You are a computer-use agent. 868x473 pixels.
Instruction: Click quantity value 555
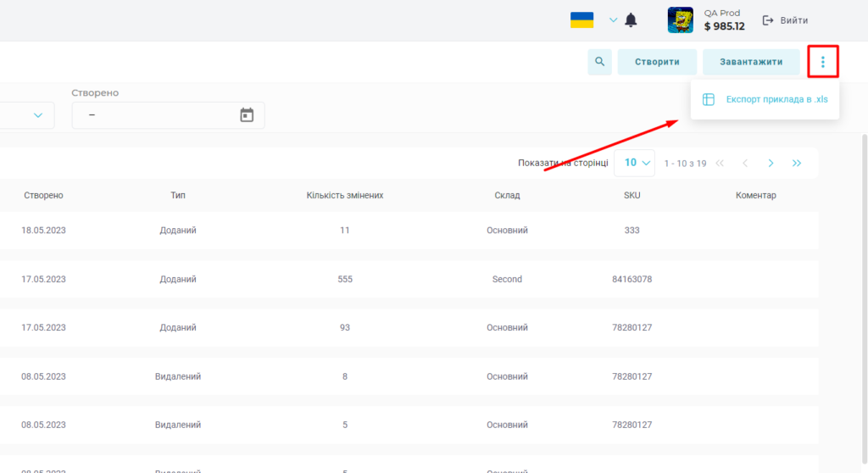tap(345, 279)
